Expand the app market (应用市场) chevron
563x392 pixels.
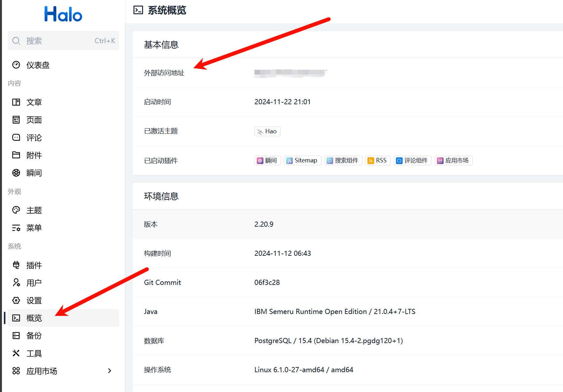coord(109,371)
